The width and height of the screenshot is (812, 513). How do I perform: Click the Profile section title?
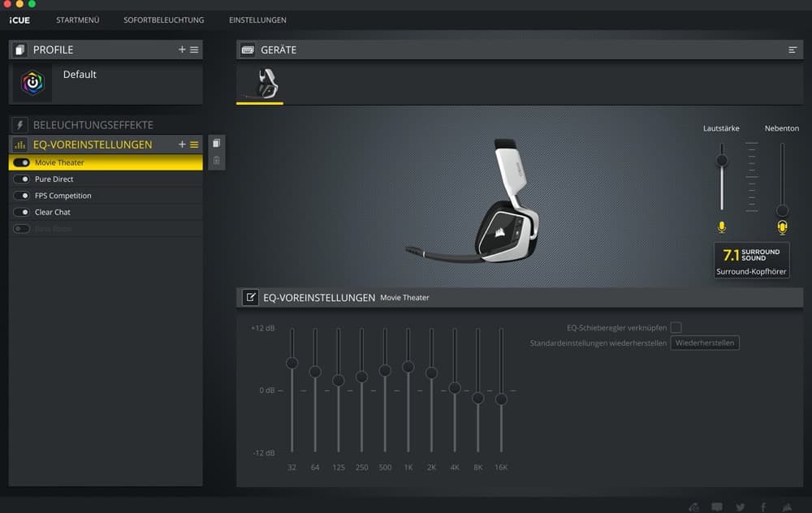coord(54,50)
